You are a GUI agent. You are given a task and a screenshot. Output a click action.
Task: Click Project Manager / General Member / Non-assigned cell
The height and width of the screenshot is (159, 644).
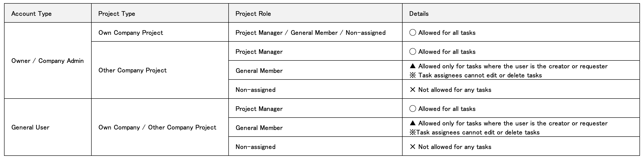(310, 33)
